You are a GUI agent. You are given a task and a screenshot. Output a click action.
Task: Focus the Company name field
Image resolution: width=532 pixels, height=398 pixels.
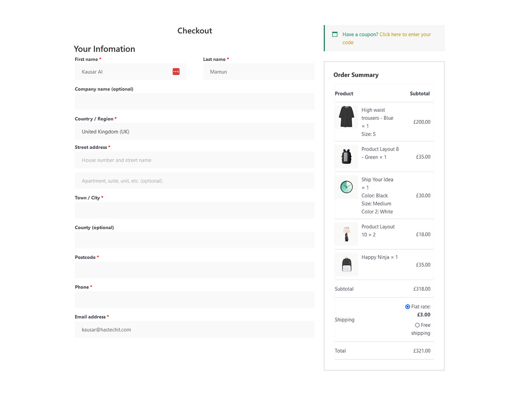[x=195, y=101]
